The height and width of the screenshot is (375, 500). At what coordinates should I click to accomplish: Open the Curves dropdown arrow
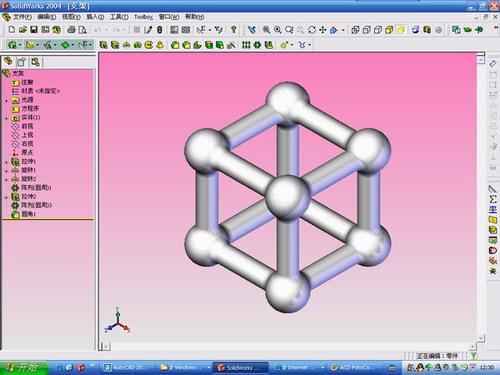tap(310, 45)
